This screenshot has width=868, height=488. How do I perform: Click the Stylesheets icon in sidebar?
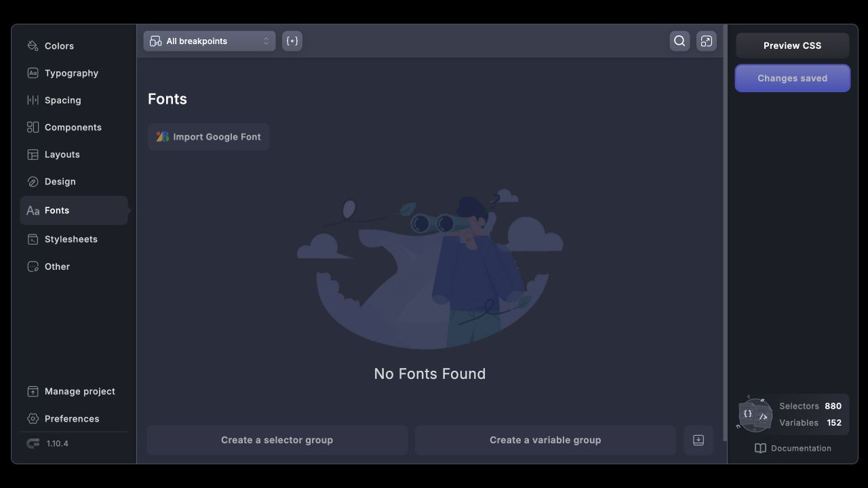[x=33, y=239]
